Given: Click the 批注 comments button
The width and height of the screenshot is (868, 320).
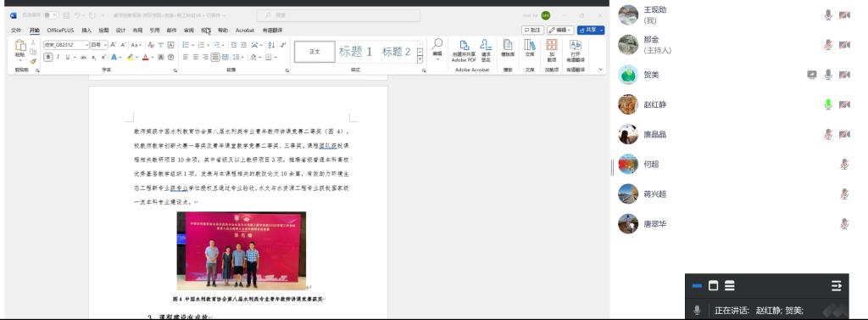Looking at the screenshot, I should pos(532,30).
